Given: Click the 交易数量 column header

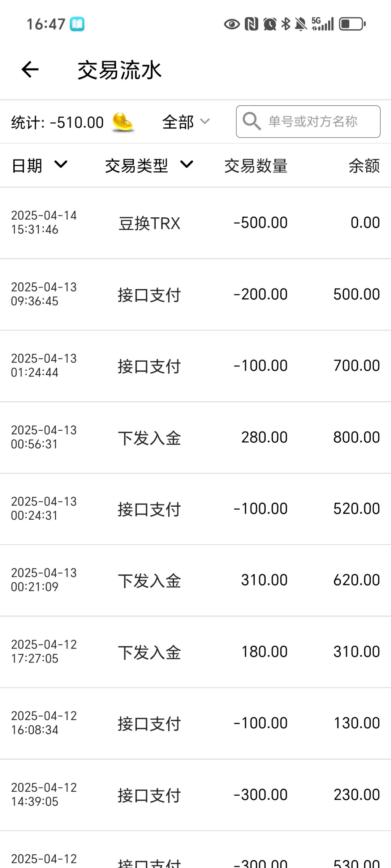Looking at the screenshot, I should pos(256,166).
